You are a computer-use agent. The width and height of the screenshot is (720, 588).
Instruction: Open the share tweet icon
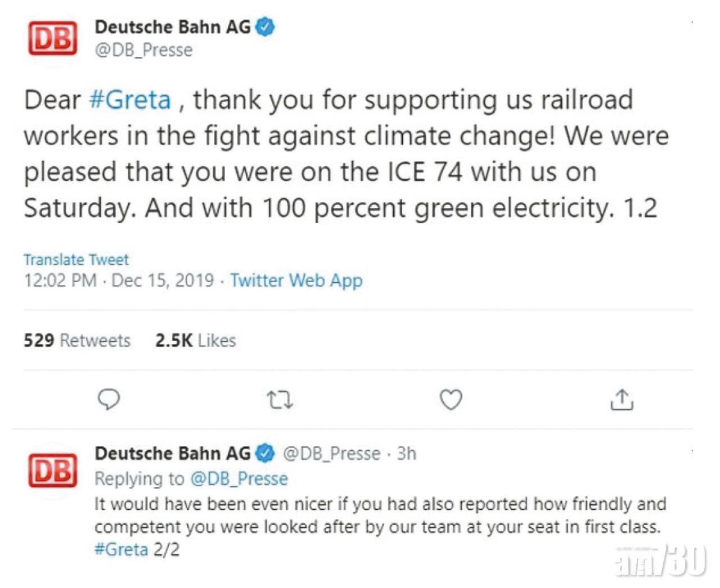[x=622, y=400]
